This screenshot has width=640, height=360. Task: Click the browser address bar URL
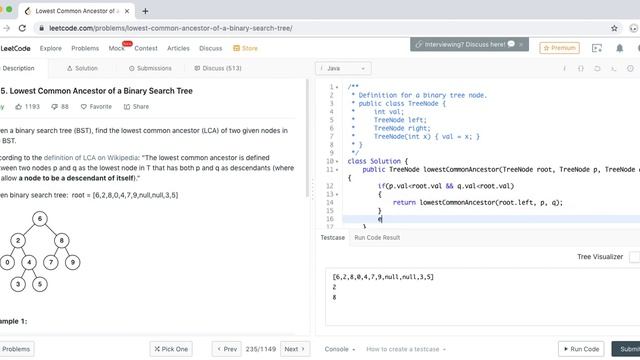click(171, 28)
